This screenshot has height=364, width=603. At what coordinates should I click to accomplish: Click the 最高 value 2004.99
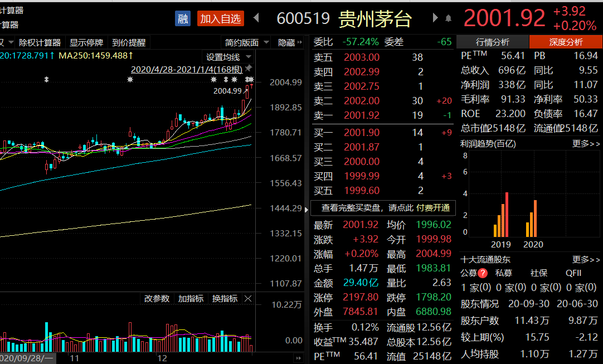point(434,254)
